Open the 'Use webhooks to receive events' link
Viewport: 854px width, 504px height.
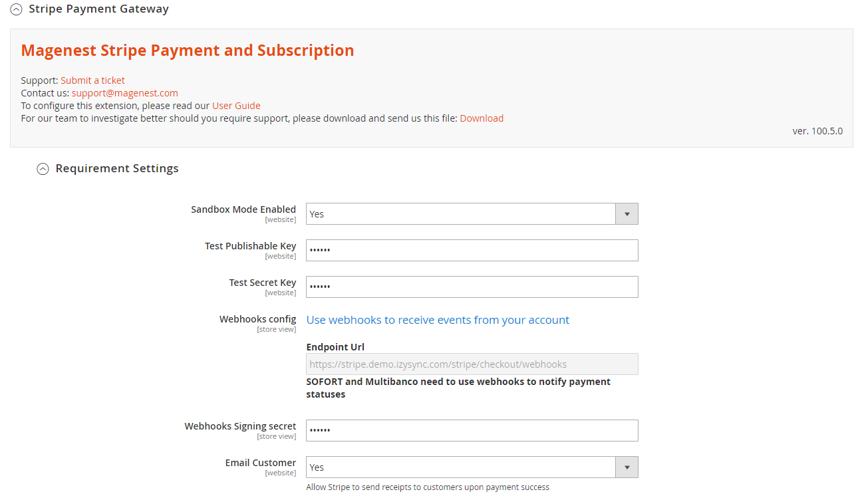(x=438, y=320)
